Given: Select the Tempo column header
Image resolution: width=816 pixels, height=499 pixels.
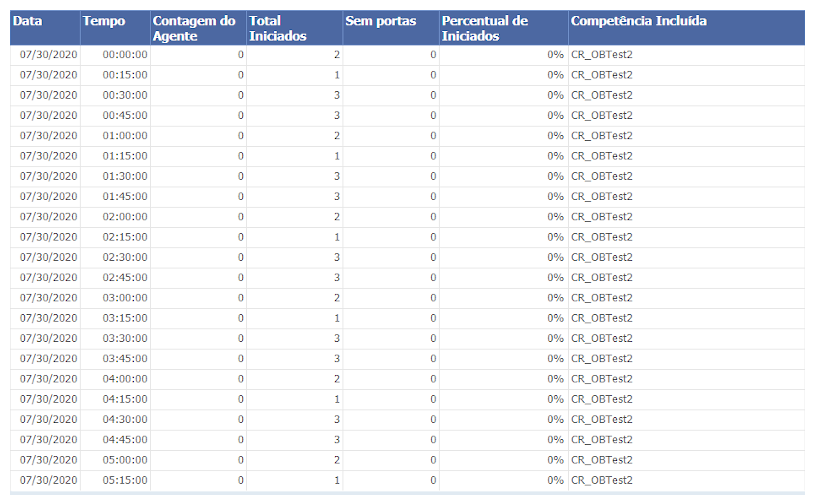Looking at the screenshot, I should [x=116, y=28].
